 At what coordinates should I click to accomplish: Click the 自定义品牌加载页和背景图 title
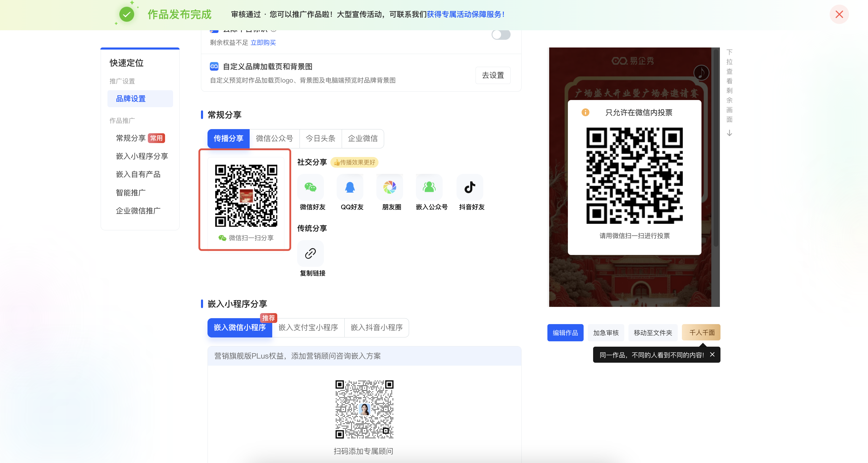(267, 66)
